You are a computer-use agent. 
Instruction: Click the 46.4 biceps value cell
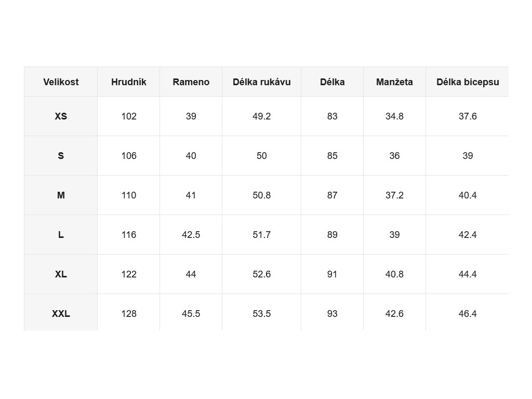(468, 312)
